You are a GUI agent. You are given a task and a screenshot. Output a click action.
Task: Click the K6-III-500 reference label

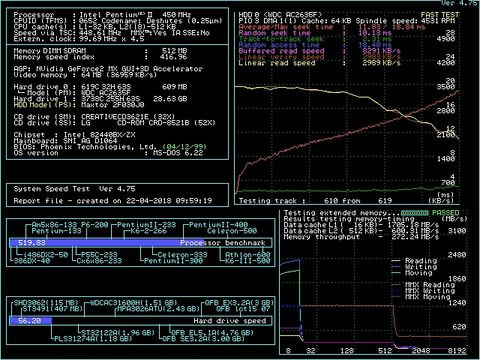247,261
